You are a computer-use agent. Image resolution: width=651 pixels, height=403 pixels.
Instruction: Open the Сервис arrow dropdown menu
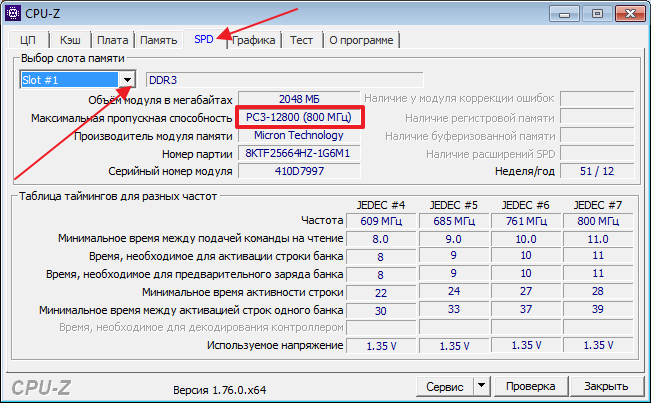pos(481,386)
